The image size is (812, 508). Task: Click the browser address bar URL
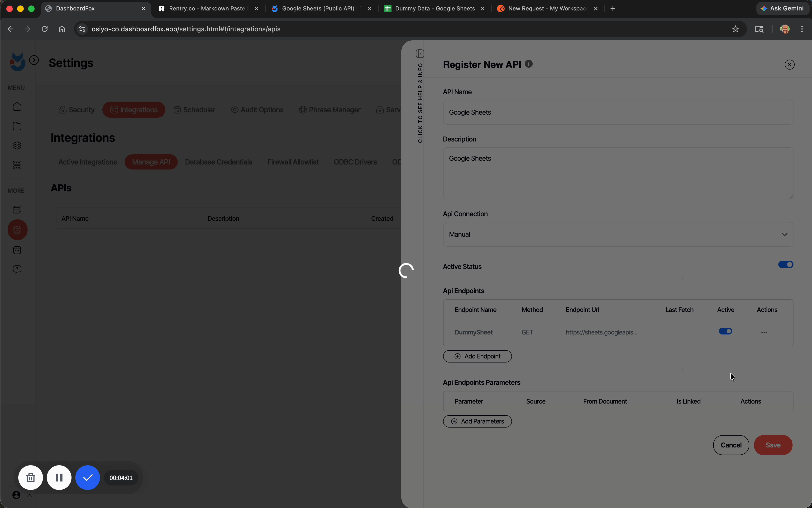[186, 29]
